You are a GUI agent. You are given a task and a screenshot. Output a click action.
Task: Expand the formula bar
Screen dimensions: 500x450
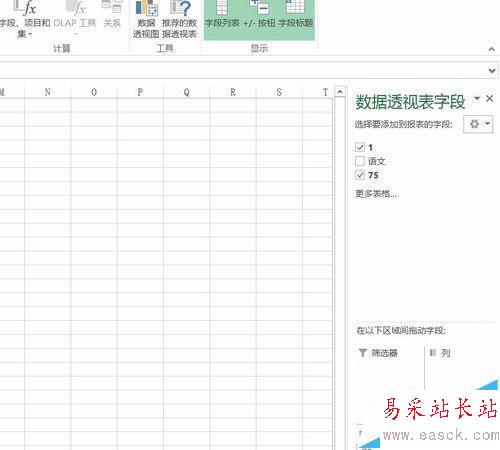492,71
